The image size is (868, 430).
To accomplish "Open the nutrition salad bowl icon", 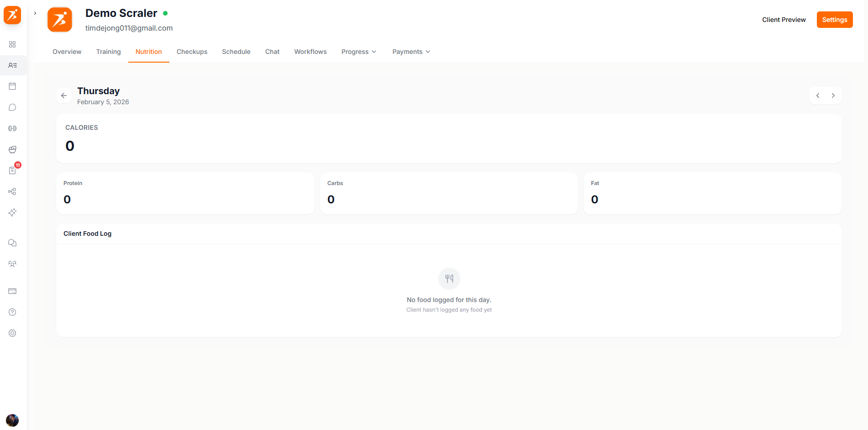I will point(12,149).
